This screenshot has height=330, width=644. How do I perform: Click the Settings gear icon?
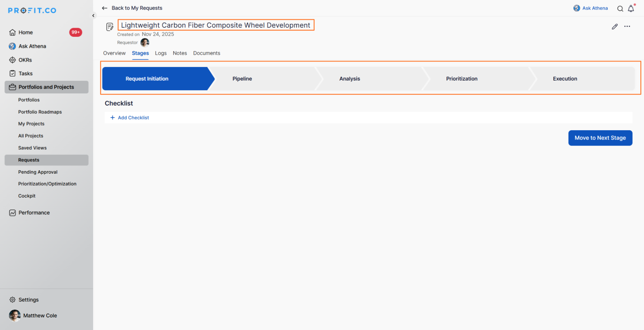pos(13,300)
